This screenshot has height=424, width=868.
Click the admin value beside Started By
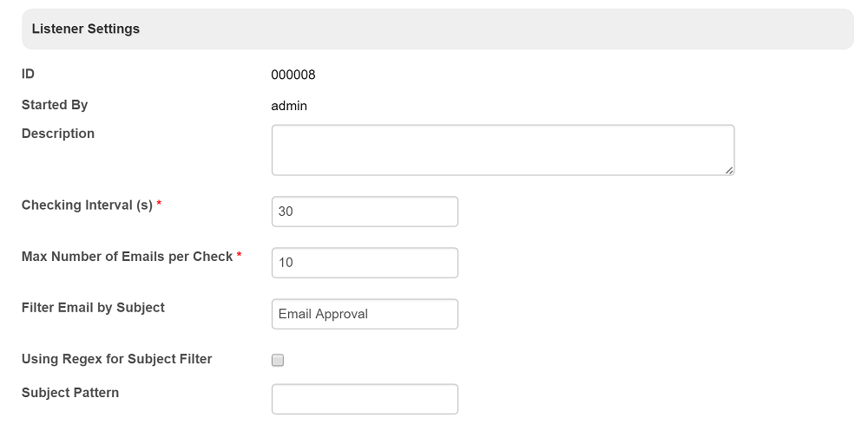(289, 106)
